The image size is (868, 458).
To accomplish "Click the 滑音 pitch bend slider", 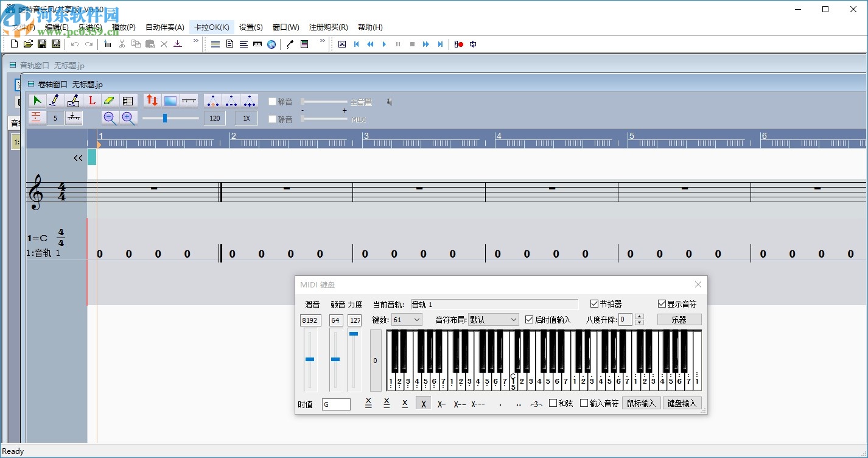I will pos(310,359).
